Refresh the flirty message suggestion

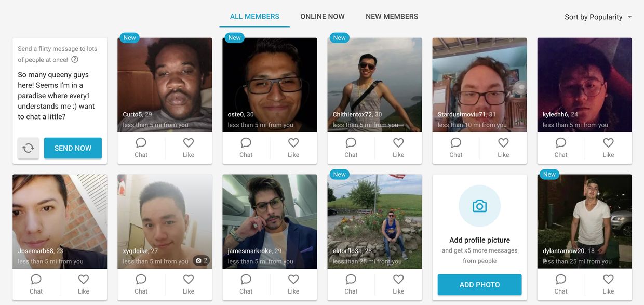(x=29, y=148)
